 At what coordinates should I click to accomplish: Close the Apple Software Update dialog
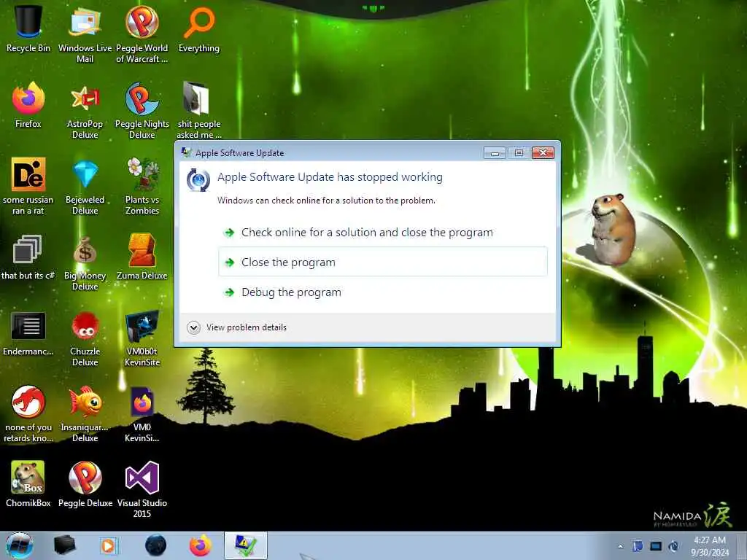point(543,153)
